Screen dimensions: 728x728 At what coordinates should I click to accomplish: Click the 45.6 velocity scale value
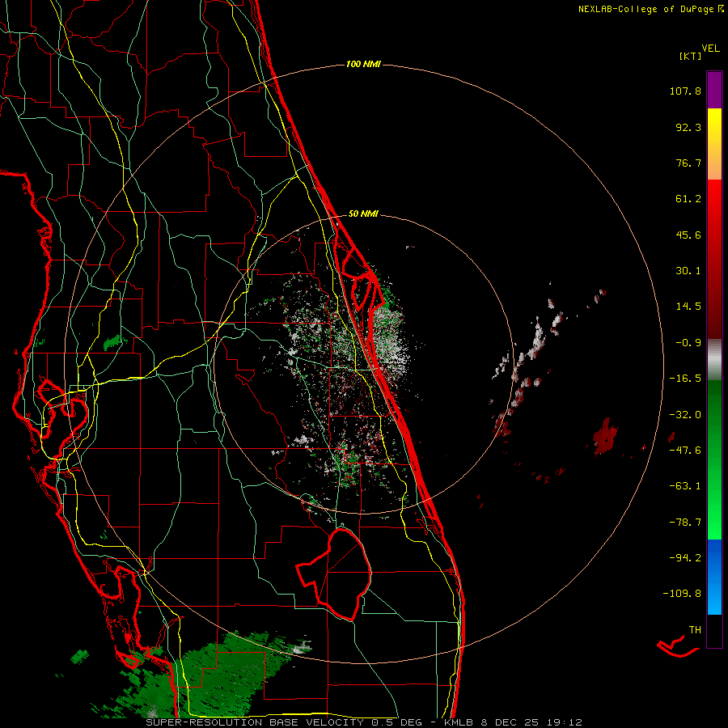[x=688, y=235]
